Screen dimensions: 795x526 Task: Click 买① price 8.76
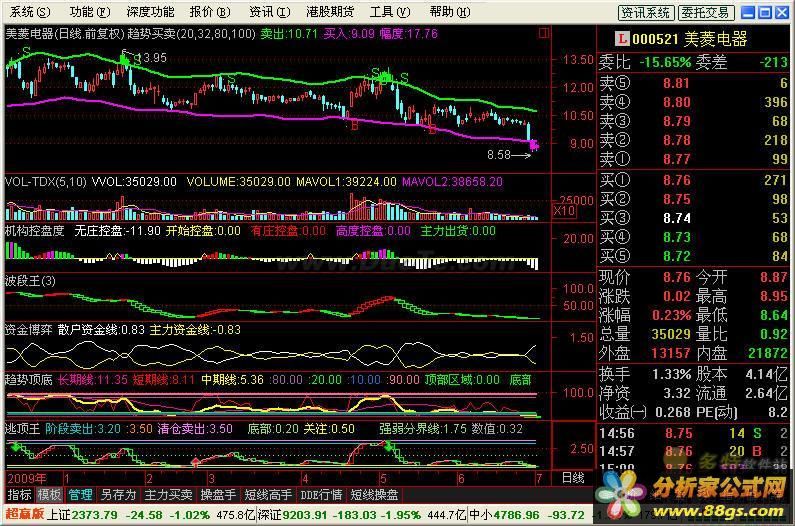click(677, 180)
